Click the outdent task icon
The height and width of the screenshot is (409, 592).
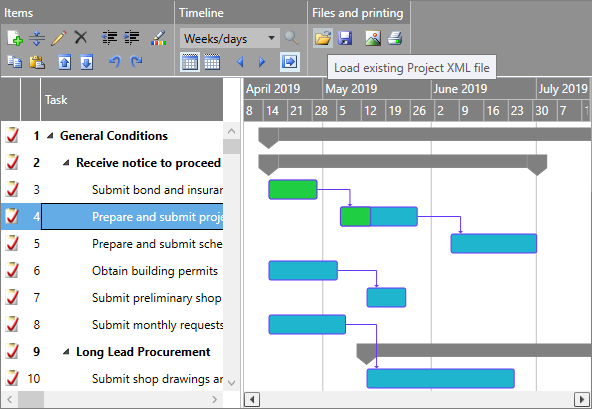(109, 38)
